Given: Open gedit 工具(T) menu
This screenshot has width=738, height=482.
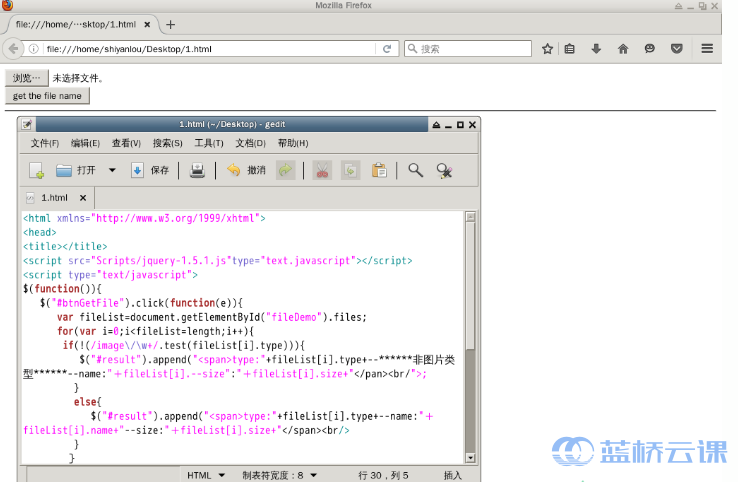Looking at the screenshot, I should (x=209, y=143).
